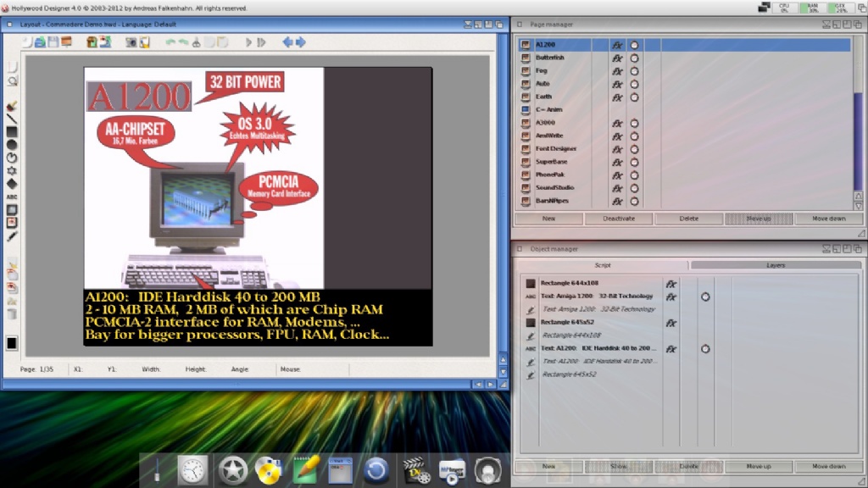Select the Star shape tool
The width and height of the screenshot is (868, 488).
click(x=12, y=171)
